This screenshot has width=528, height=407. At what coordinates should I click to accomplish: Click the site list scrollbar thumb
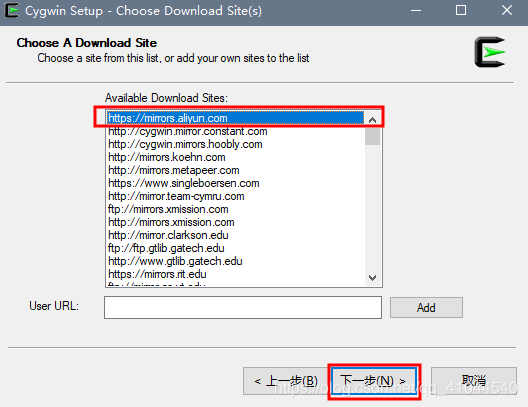coord(372,136)
